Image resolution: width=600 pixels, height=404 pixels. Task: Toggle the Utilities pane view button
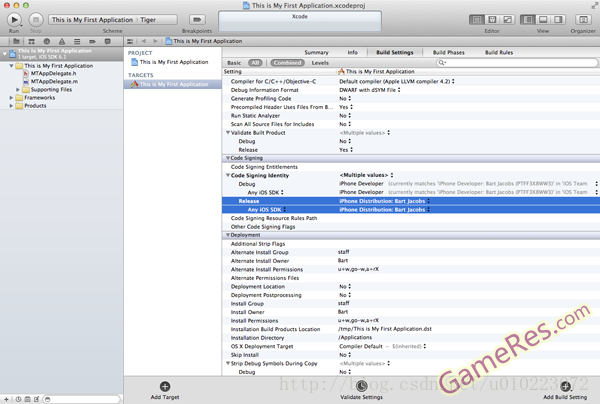pos(558,20)
